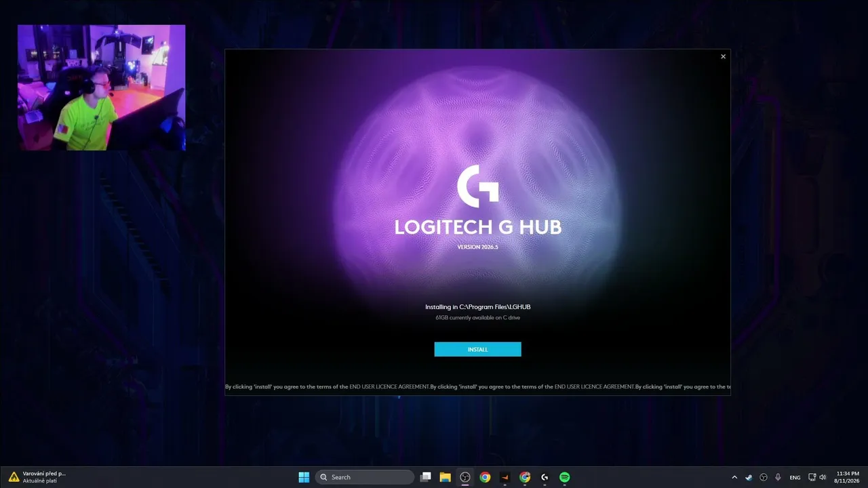Screen dimensions: 868x488
Task: Open the volume speaker tray icon
Action: (x=823, y=477)
